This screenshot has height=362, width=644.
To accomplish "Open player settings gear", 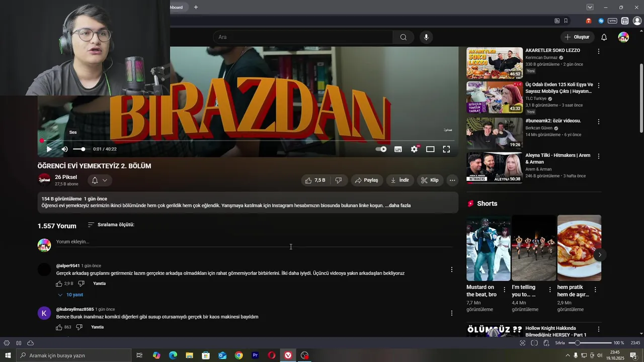I will 414,149.
